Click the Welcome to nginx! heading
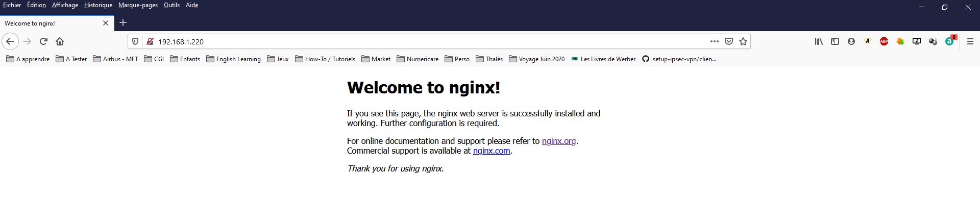980x197 pixels. (x=424, y=88)
